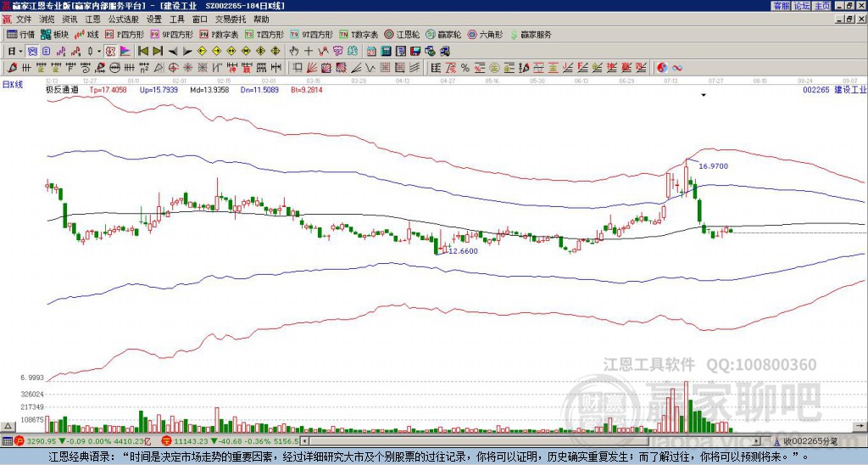Image resolution: width=868 pixels, height=465 pixels.
Task: Open the P四方形 tool
Action: point(125,34)
